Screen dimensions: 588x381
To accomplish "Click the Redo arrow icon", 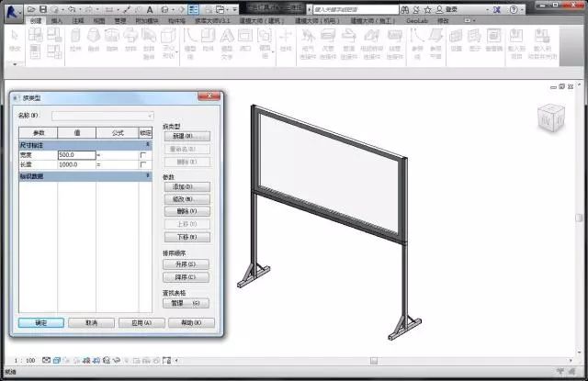I will pos(89,9).
